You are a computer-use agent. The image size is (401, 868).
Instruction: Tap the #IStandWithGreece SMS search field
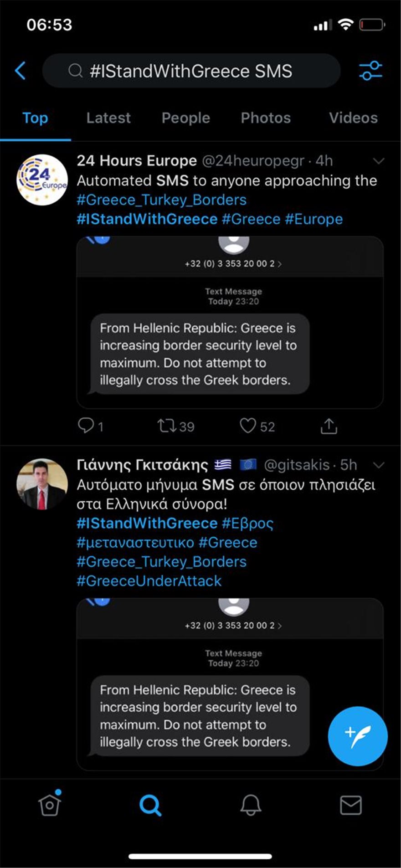191,71
